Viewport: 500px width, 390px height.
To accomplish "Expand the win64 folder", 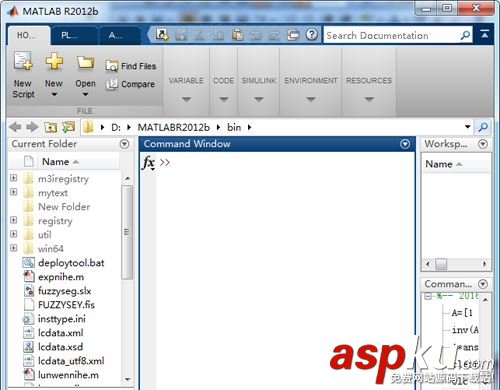I will click(14, 248).
